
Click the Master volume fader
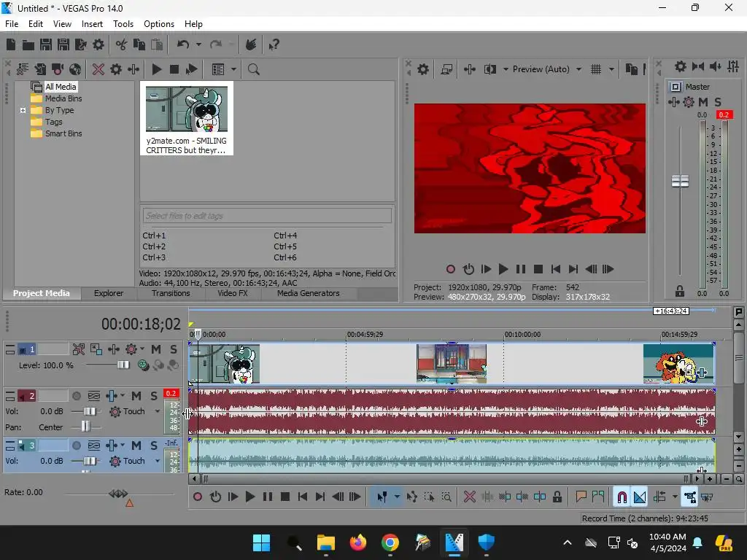click(680, 182)
